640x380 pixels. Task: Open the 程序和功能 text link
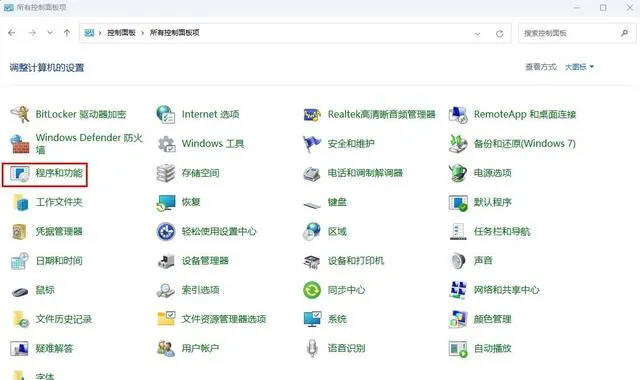59,173
